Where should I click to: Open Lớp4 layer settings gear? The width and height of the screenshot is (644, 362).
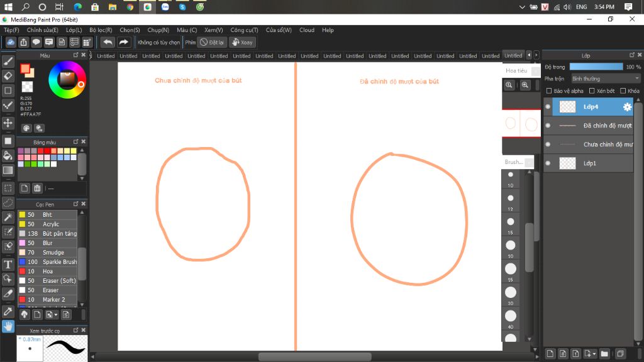627,107
